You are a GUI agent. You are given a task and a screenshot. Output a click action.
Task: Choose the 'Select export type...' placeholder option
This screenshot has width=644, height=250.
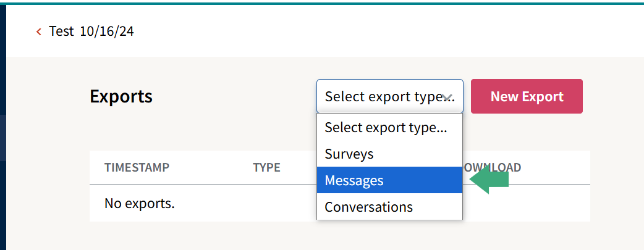point(386,128)
